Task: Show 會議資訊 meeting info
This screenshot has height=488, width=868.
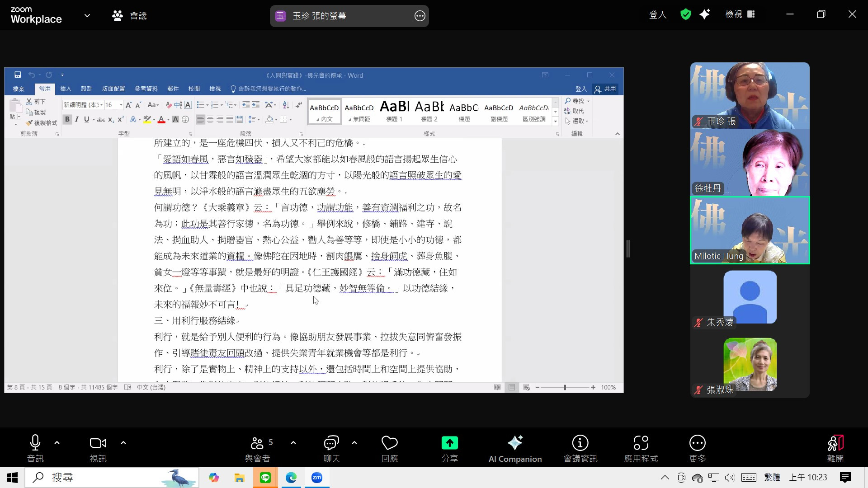Action: click(x=580, y=443)
